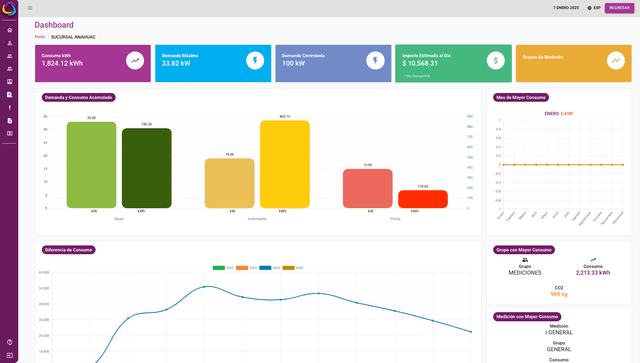This screenshot has width=640, height=363.
Task: Click the MEDICIONES group name
Action: click(525, 273)
